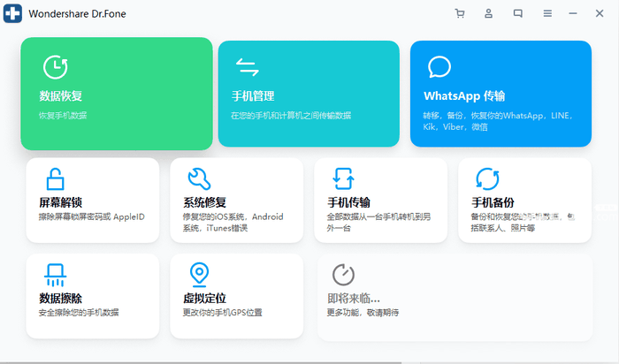This screenshot has height=364, width=619.
Task: Click the transfer arrows icon on 手机管理
Action: (248, 67)
